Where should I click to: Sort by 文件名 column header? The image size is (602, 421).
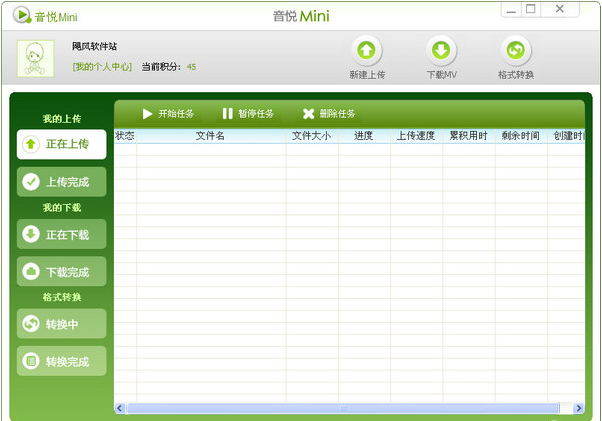(211, 136)
